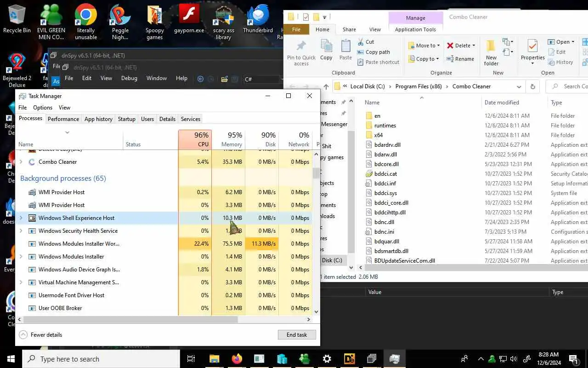This screenshot has width=588, height=368.
Task: Click Task Manager horizontal scrollbar thumb
Action: tap(130, 319)
